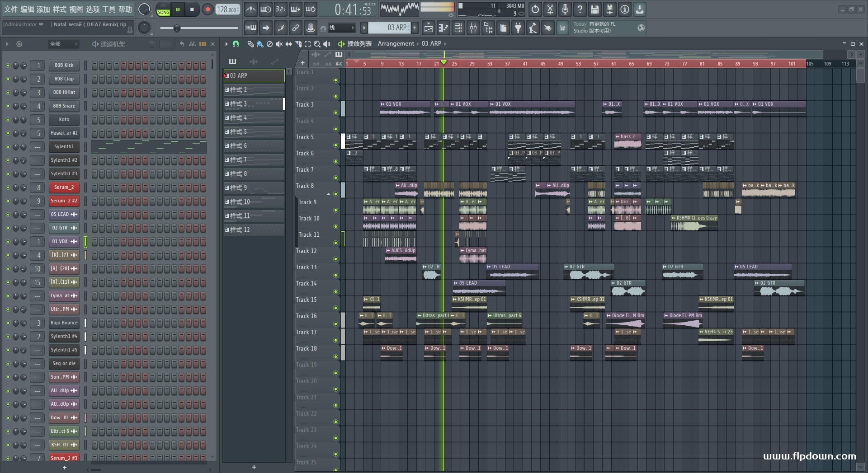Select 样式 6 in the pattern list
The image size is (868, 473).
[x=253, y=146]
